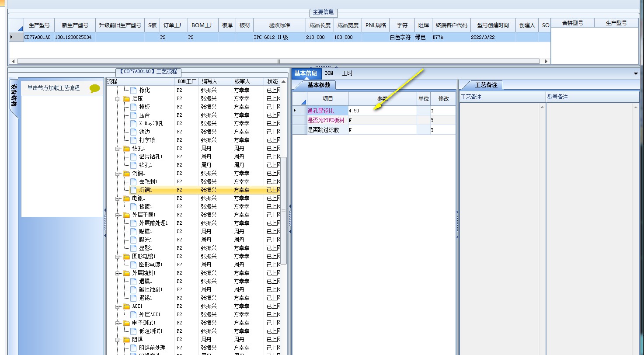
Task: Click the folder icon beside 电镀1
Action: [x=126, y=198]
